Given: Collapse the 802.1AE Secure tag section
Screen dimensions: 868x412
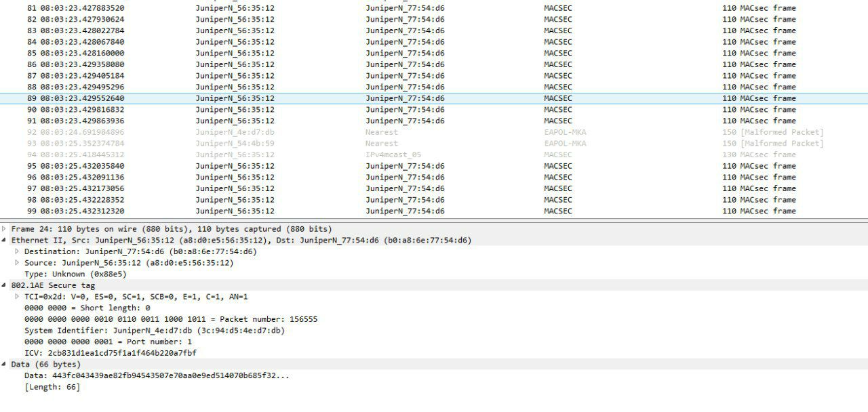Looking at the screenshot, I should (4, 285).
